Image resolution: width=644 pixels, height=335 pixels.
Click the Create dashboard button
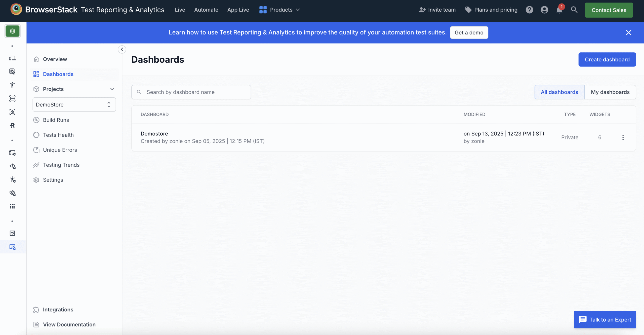(607, 59)
